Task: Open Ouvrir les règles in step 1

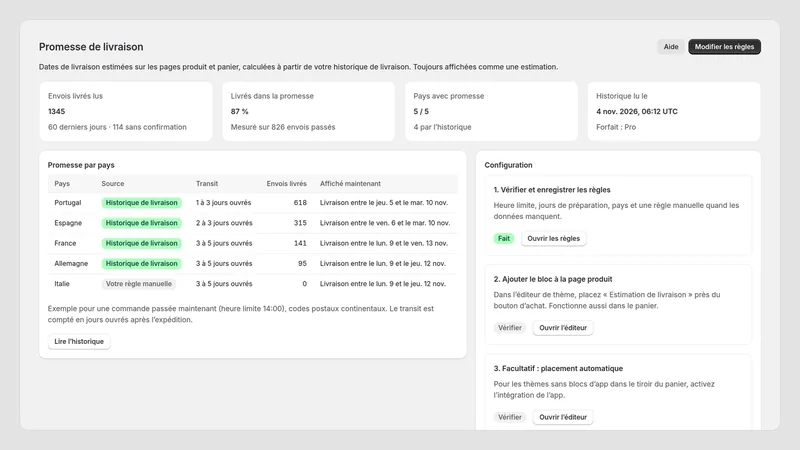Action: pos(554,238)
